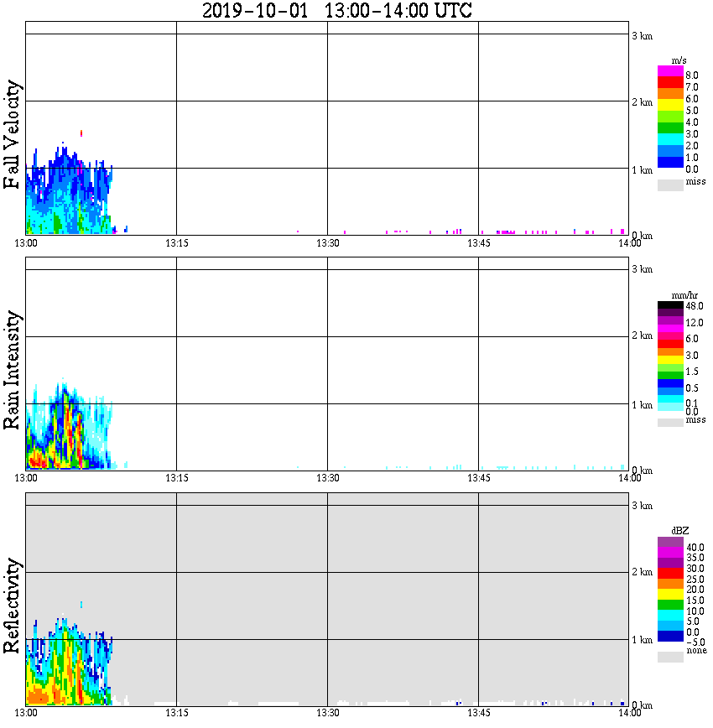Click the top 40.0 swatch in the dBZ legend

(x=670, y=543)
